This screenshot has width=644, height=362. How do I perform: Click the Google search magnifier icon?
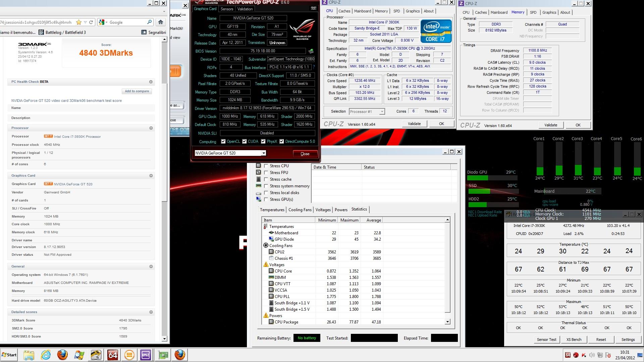click(x=150, y=22)
